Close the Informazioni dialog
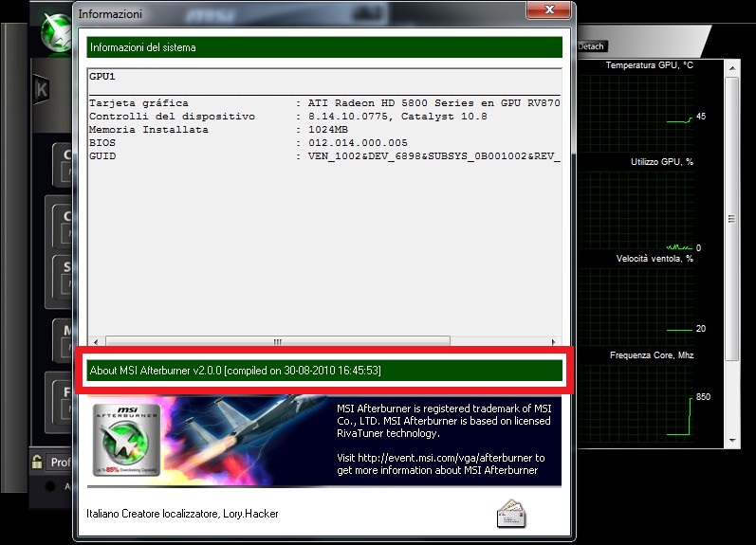756x545 pixels. (549, 9)
